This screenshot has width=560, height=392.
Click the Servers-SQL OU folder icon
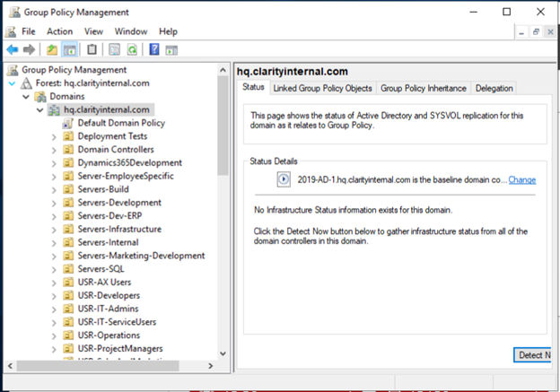(x=68, y=269)
